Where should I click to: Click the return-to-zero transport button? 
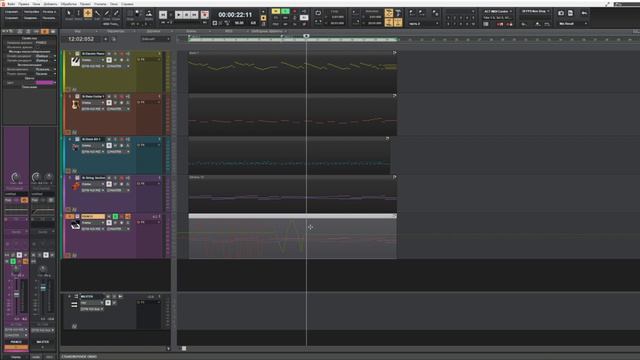[163, 15]
